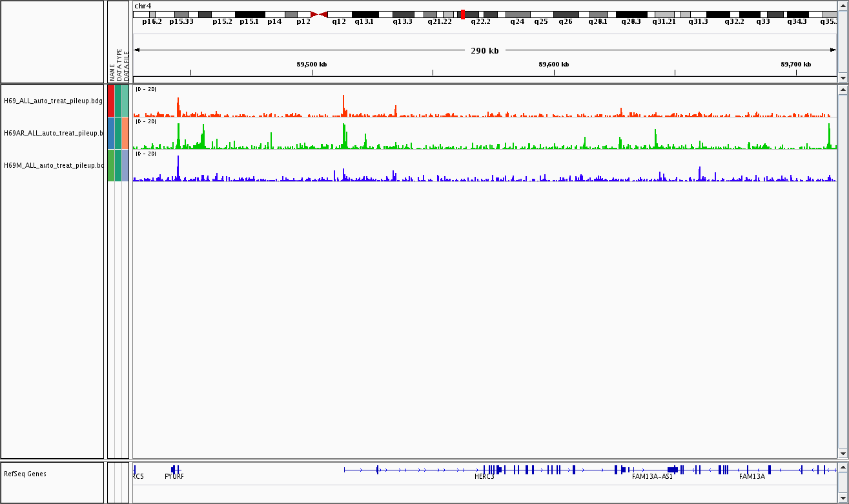Select the H69M_ALL_auto_treat_pileup track name

[x=53, y=165]
